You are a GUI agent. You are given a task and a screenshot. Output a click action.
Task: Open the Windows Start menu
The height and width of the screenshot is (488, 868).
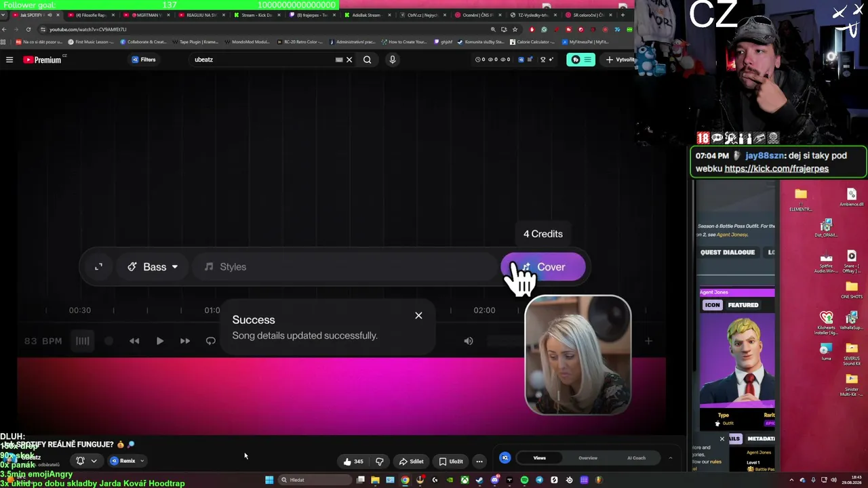click(x=269, y=480)
